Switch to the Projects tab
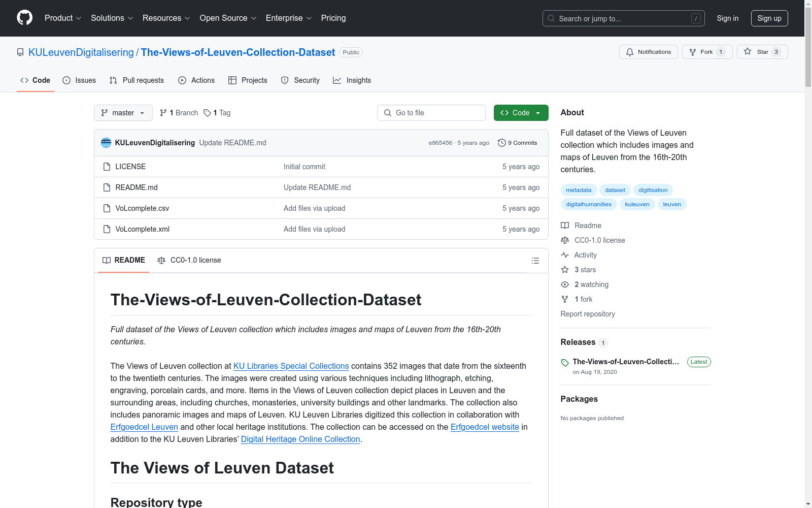812x508 pixels. point(248,80)
